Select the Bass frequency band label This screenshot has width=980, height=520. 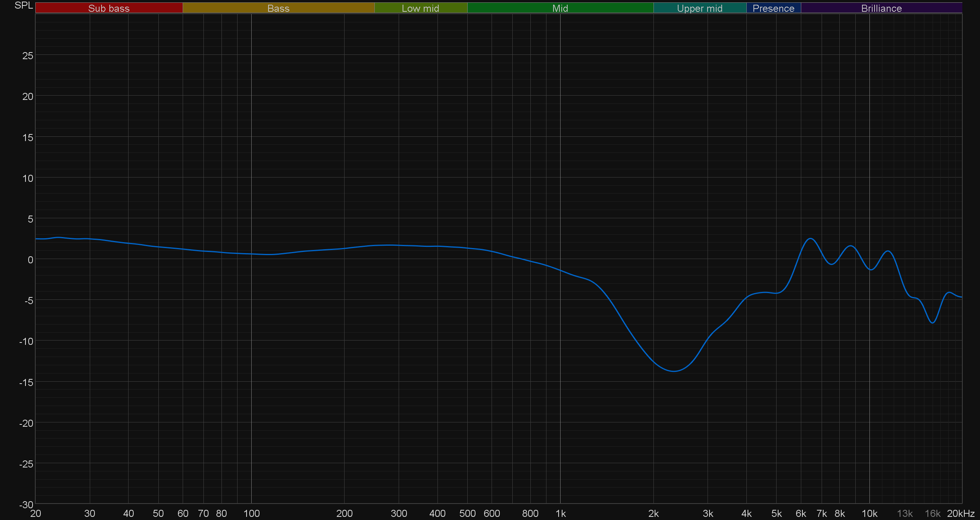tap(278, 8)
